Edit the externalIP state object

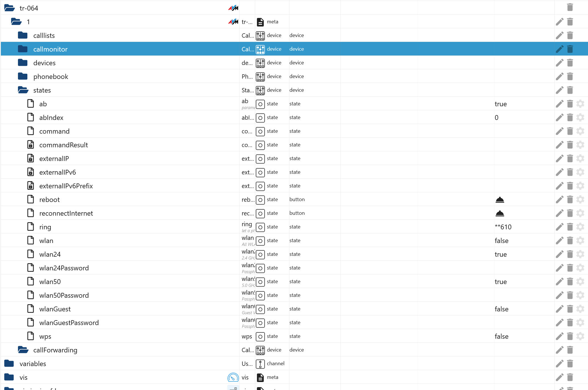(559, 158)
